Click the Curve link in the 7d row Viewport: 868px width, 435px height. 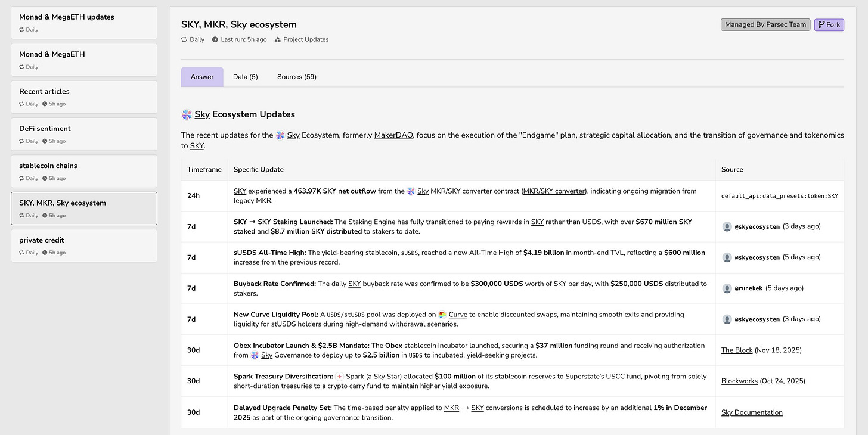tap(458, 315)
